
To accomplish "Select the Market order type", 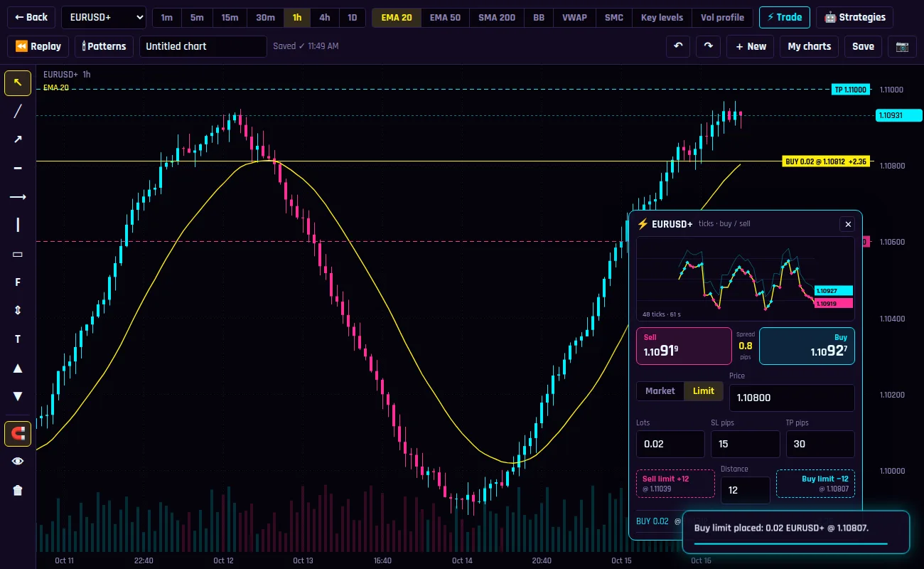I will point(660,391).
